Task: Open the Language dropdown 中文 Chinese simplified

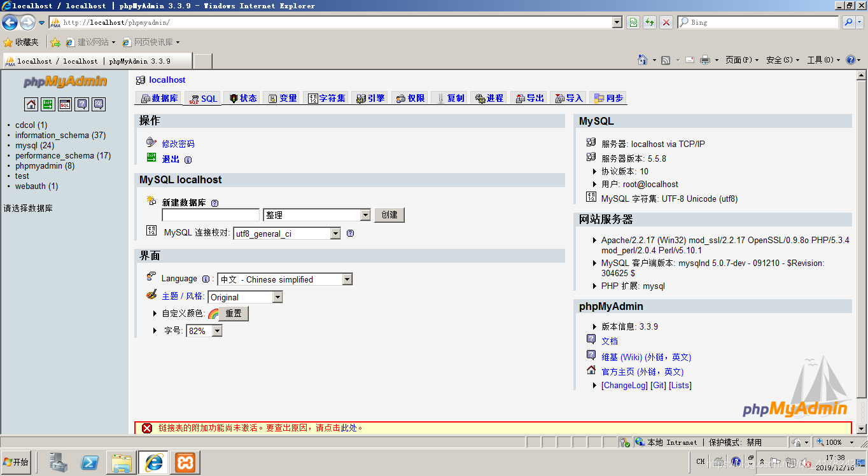Action: pos(284,279)
